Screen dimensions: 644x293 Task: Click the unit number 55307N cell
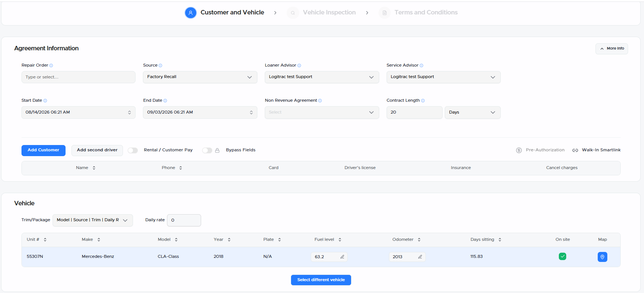tap(35, 257)
